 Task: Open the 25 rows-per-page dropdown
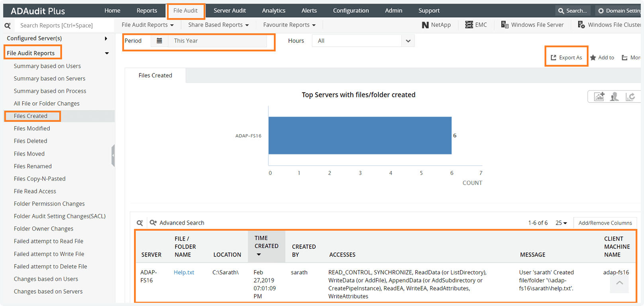click(561, 223)
